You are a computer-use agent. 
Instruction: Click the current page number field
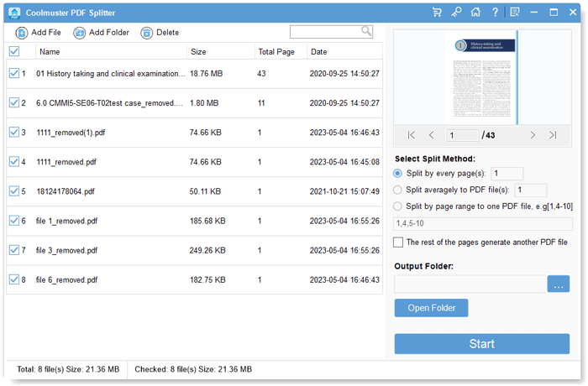463,135
